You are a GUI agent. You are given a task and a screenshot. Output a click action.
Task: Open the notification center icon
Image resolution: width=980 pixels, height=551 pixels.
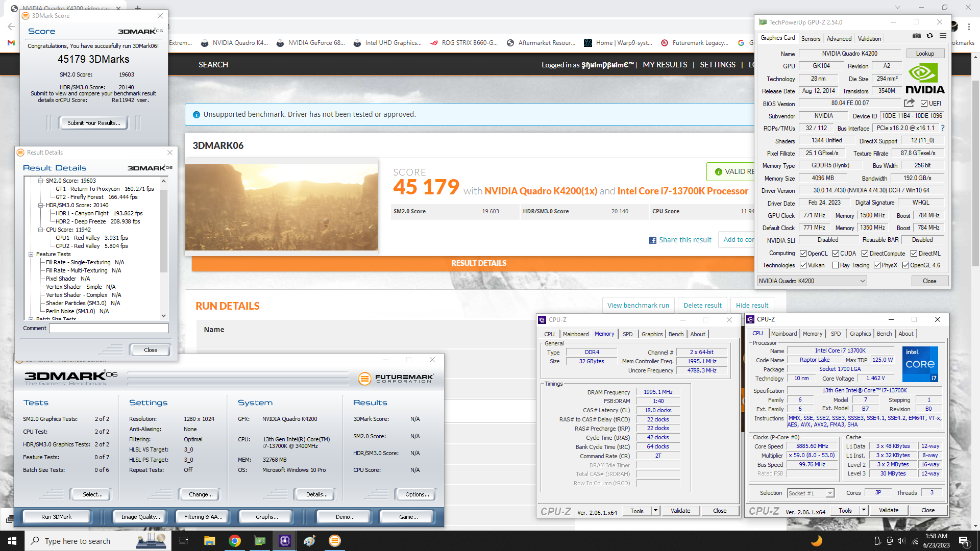click(x=964, y=541)
